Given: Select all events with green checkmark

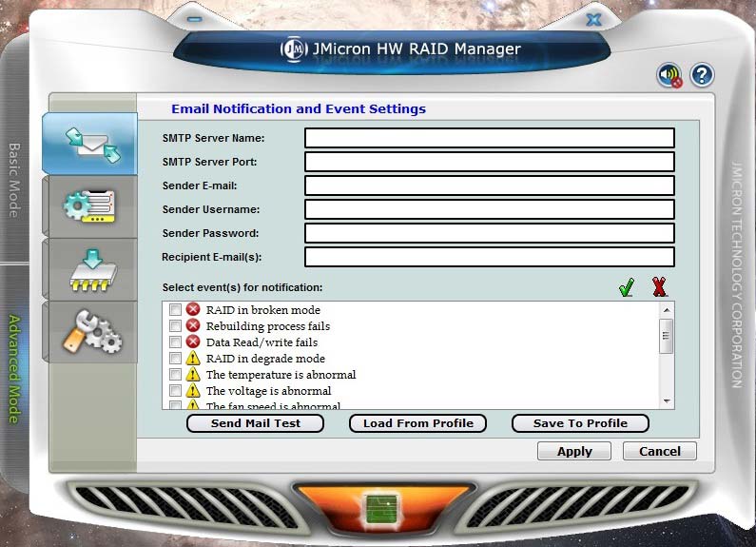Looking at the screenshot, I should [626, 287].
